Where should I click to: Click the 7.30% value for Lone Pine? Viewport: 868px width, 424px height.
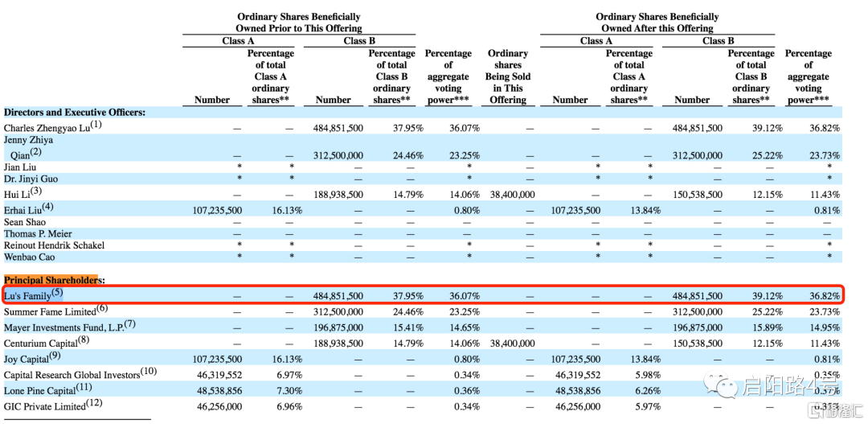click(x=290, y=391)
